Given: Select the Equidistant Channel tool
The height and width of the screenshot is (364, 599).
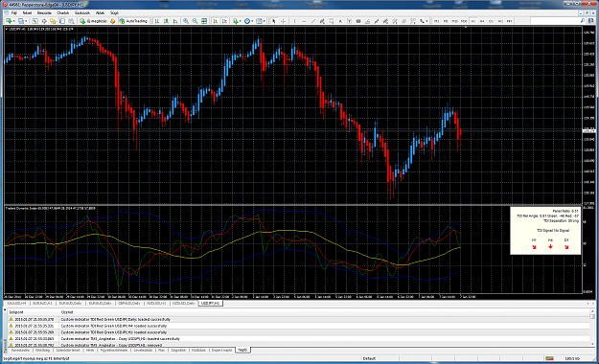Looking at the screenshot, I should 322,21.
